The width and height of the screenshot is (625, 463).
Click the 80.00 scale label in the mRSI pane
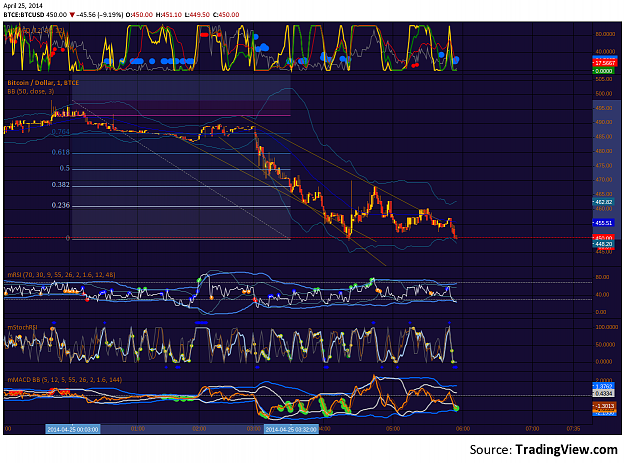click(602, 277)
